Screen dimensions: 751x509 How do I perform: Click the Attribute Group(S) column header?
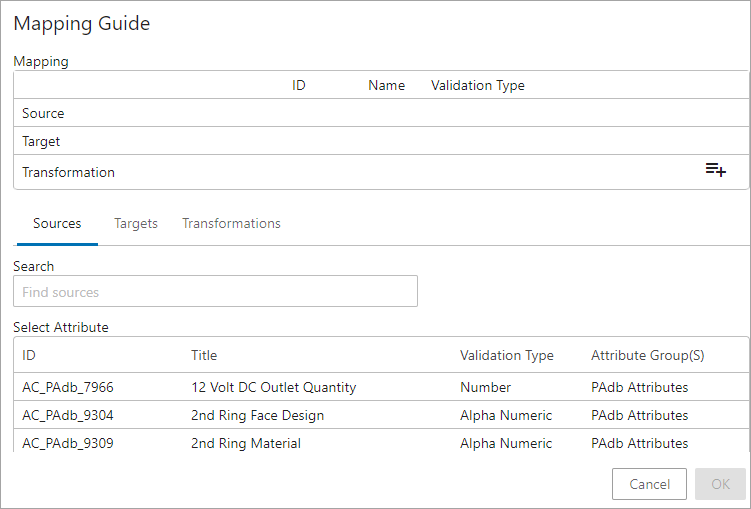648,355
